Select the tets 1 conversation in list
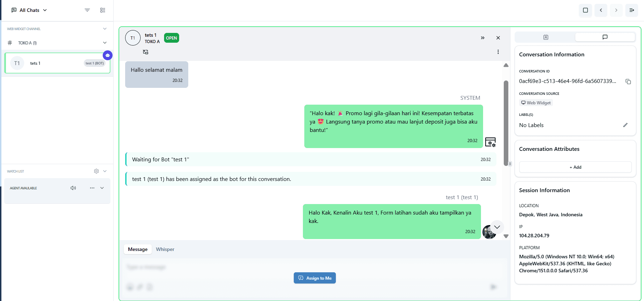The width and height of the screenshot is (644, 301). click(57, 63)
